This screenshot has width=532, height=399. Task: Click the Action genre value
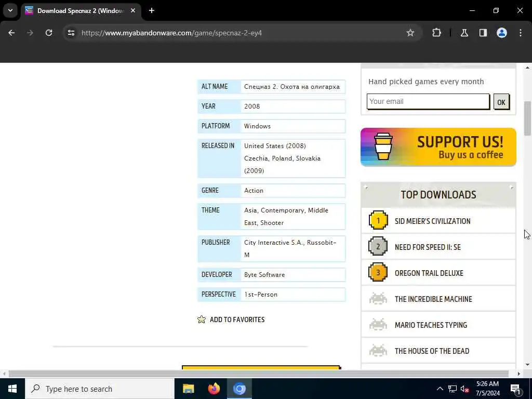pos(254,190)
